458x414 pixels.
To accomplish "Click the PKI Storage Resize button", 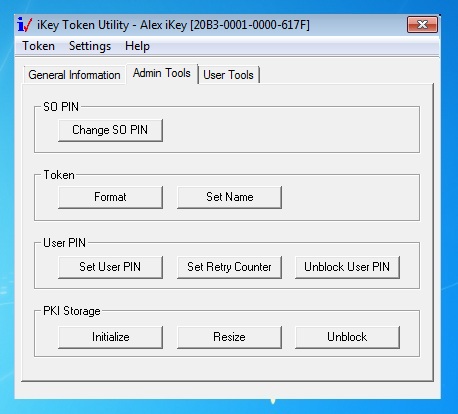I will click(229, 337).
